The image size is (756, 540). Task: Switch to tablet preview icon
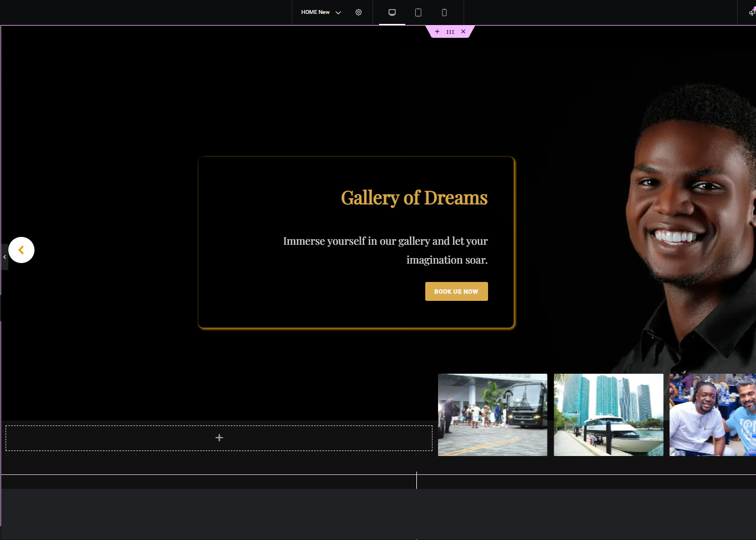pos(418,12)
